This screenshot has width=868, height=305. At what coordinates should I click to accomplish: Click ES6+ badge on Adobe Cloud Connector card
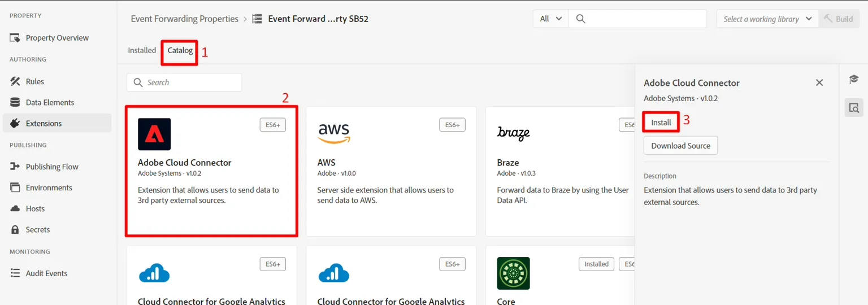(x=273, y=125)
